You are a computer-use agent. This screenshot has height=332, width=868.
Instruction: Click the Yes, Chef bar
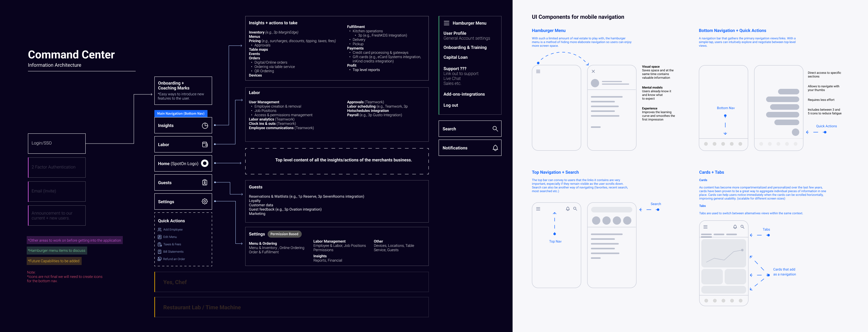pos(292,282)
